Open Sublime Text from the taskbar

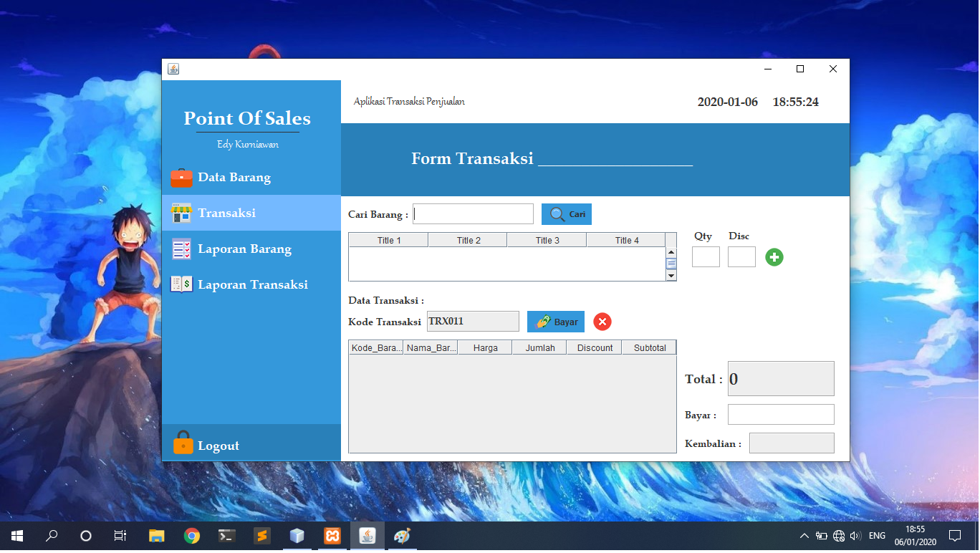click(x=262, y=535)
